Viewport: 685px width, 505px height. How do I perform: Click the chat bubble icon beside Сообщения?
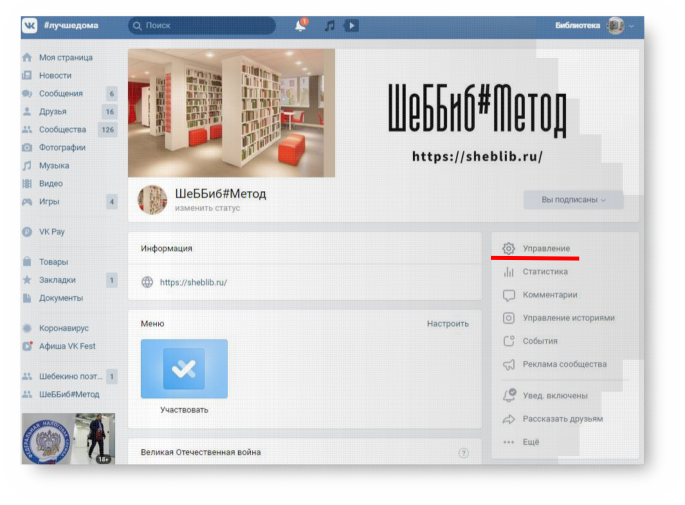tap(27, 93)
